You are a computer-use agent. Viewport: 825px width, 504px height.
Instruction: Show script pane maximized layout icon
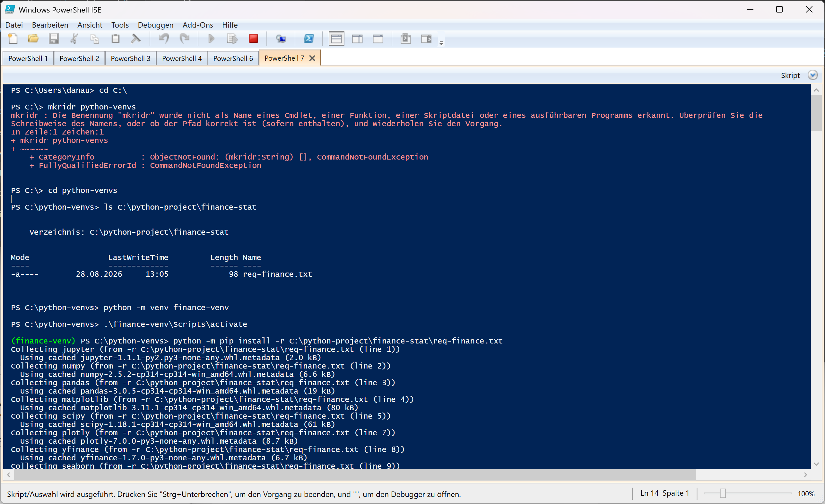coord(378,39)
